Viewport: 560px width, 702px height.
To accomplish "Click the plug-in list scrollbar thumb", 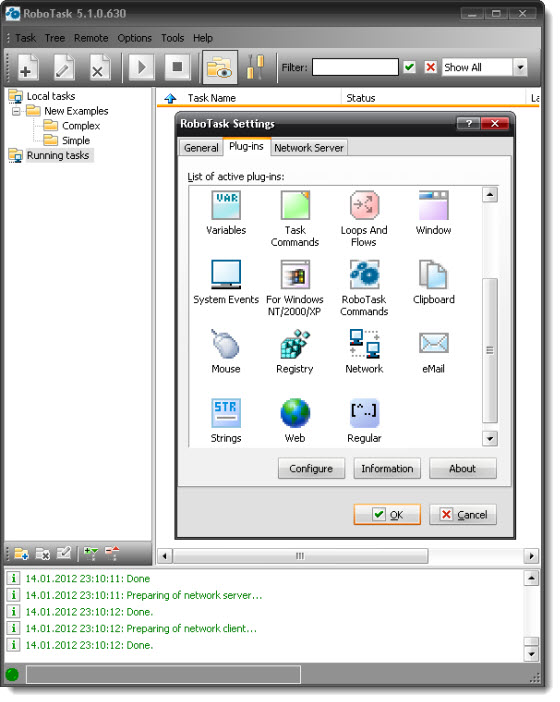I will click(x=490, y=351).
